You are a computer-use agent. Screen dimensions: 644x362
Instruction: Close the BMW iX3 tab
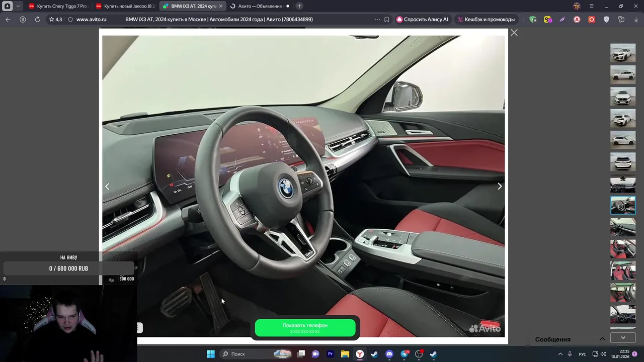click(220, 6)
